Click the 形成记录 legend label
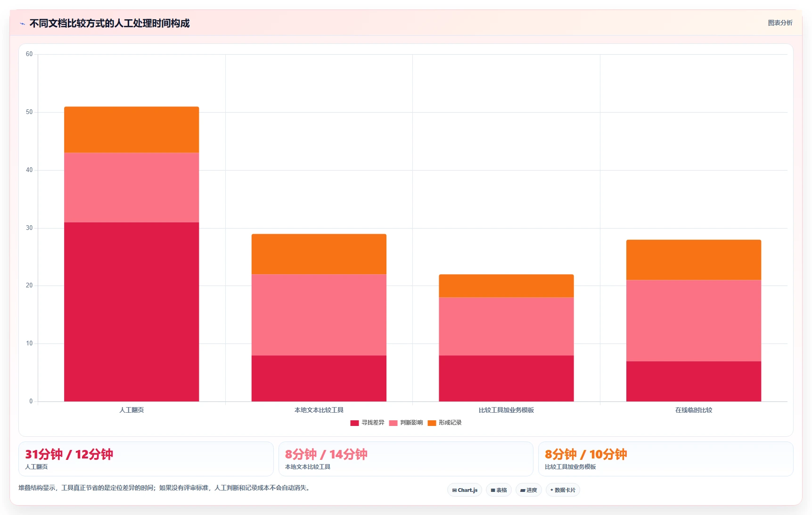This screenshot has width=812, height=515. point(450,423)
